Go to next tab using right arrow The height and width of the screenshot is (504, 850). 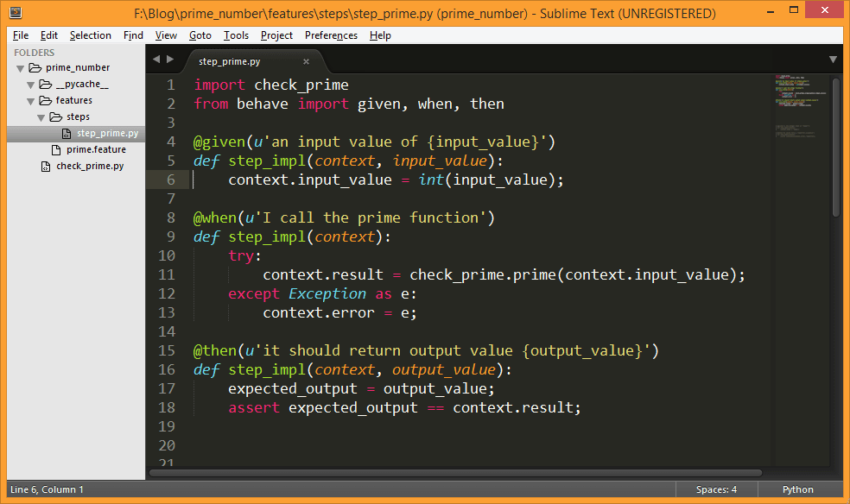(x=170, y=60)
